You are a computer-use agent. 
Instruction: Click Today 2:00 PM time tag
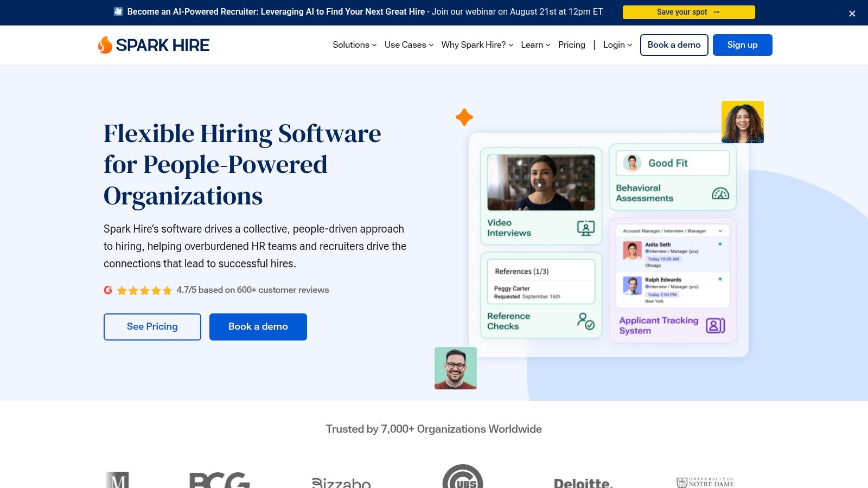coord(662,294)
